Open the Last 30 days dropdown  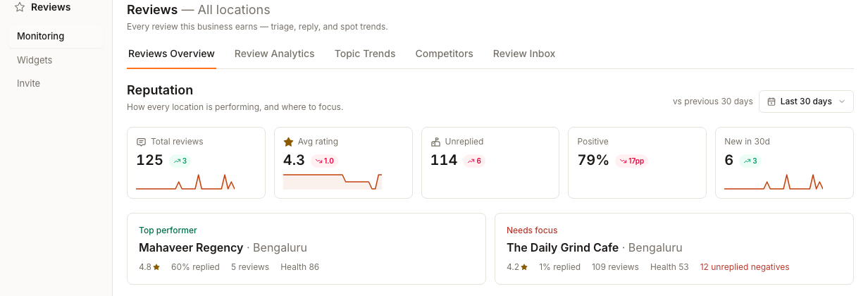click(806, 101)
